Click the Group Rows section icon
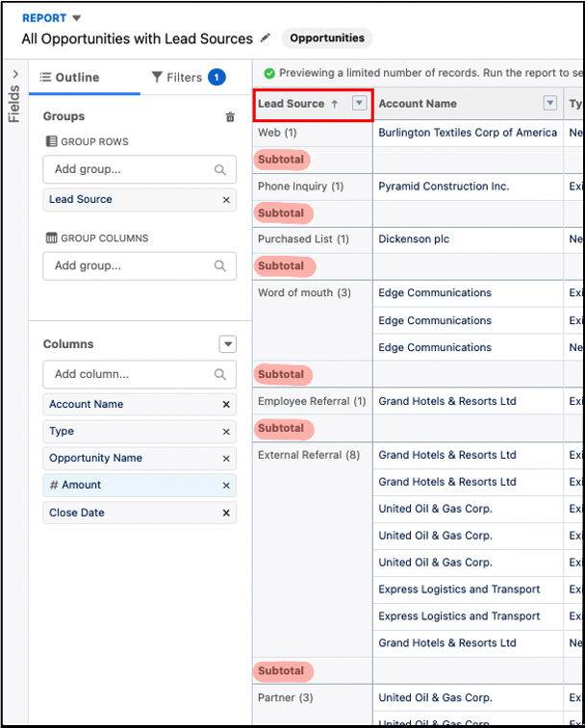 (x=51, y=141)
